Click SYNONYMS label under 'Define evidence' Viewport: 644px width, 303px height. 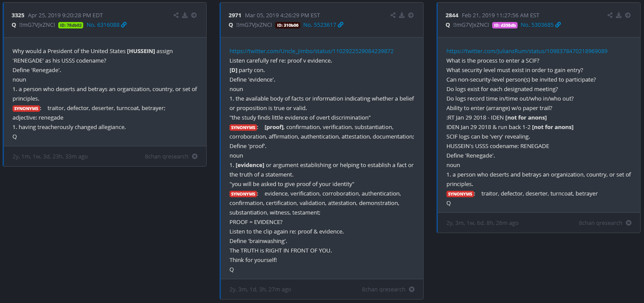(243, 127)
